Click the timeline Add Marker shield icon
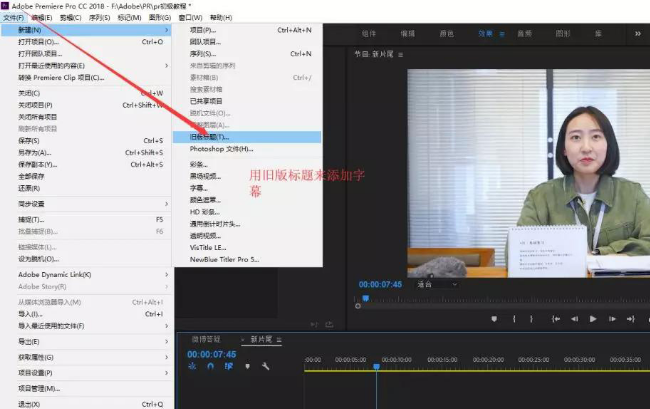Screen dimensions: 650x409 click(x=247, y=366)
